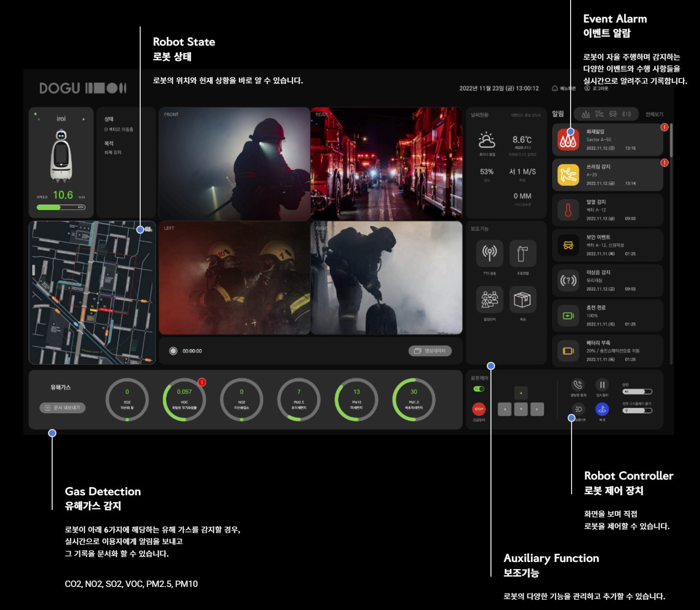Screen dimensions: 700x610
Task: Select the heat detection (발열 감지) thermometer icon
Action: pos(568,210)
